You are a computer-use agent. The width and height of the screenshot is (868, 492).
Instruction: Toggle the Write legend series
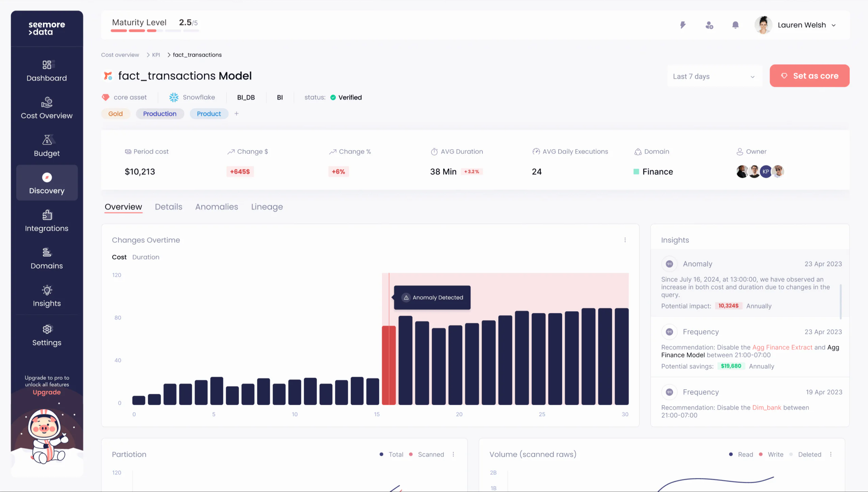(x=775, y=454)
